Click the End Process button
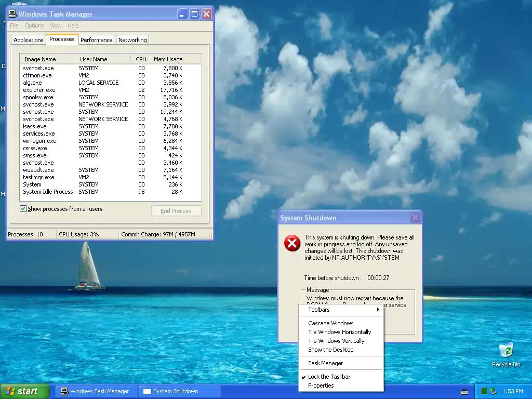The height and width of the screenshot is (399, 532). point(176,211)
